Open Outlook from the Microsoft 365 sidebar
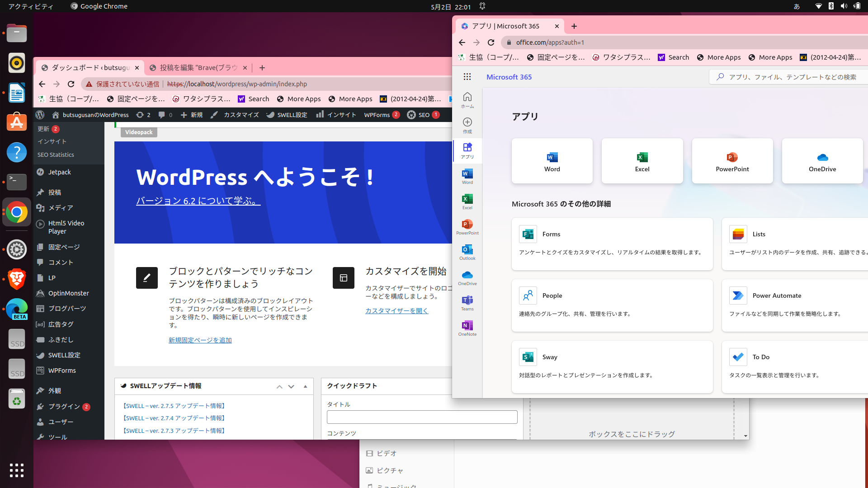The width and height of the screenshot is (868, 488). pyautogui.click(x=467, y=252)
